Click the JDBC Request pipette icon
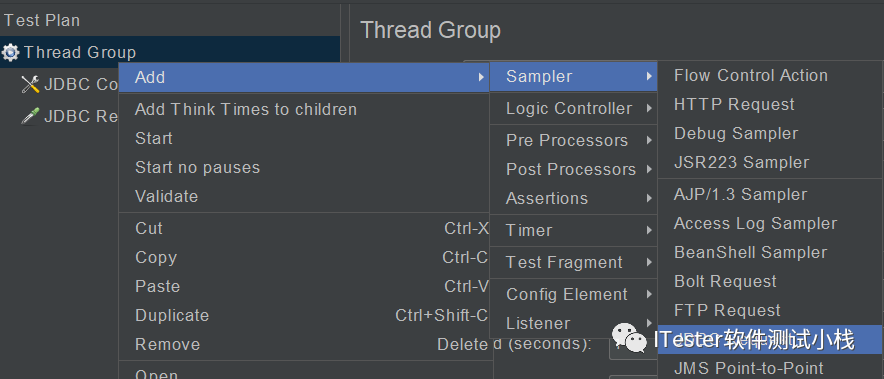Screen dimensions: 884x379 click(30, 116)
